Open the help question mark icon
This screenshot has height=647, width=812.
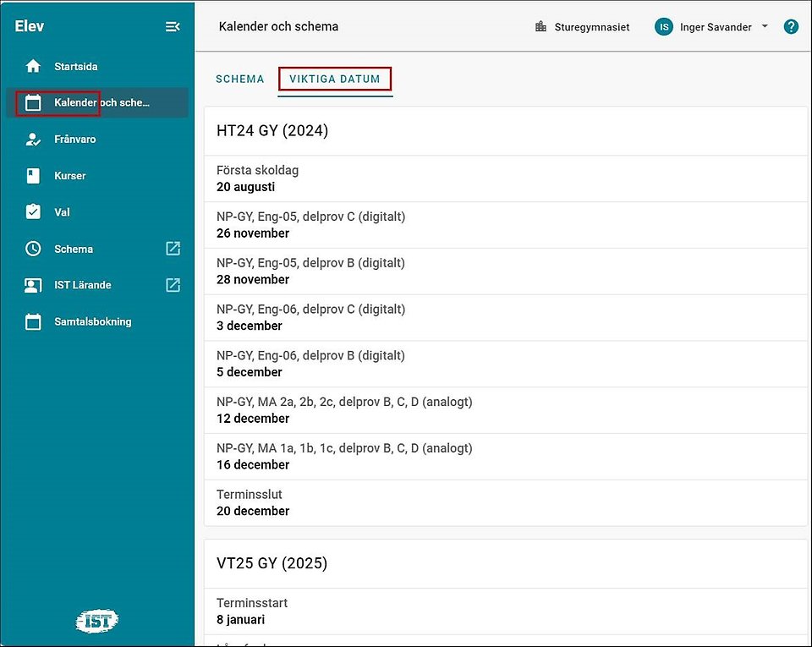(791, 27)
